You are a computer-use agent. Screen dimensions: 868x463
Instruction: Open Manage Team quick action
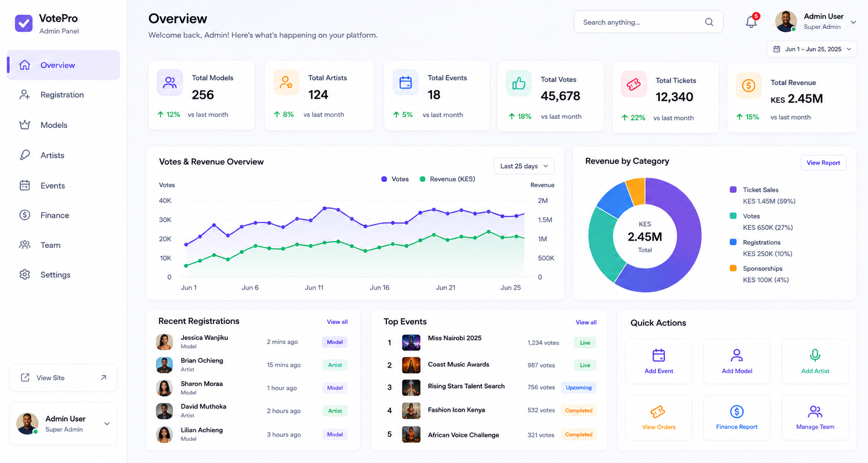point(815,418)
